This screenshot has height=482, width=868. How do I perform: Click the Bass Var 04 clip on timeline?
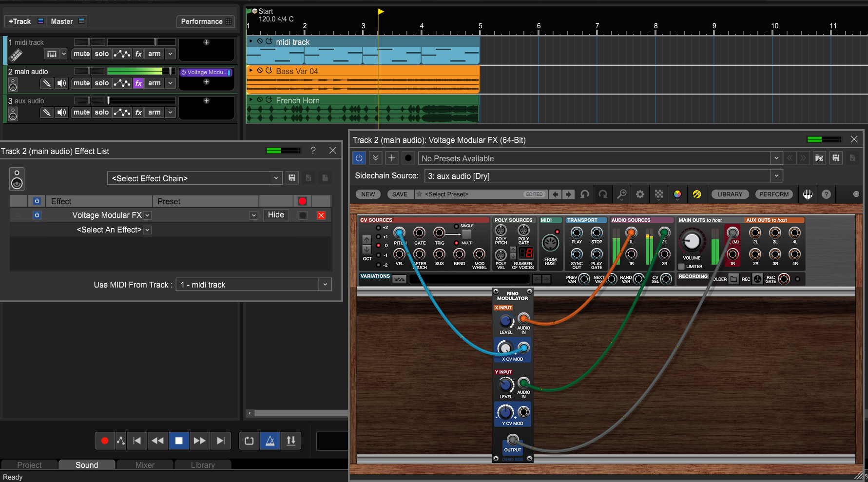(x=363, y=80)
